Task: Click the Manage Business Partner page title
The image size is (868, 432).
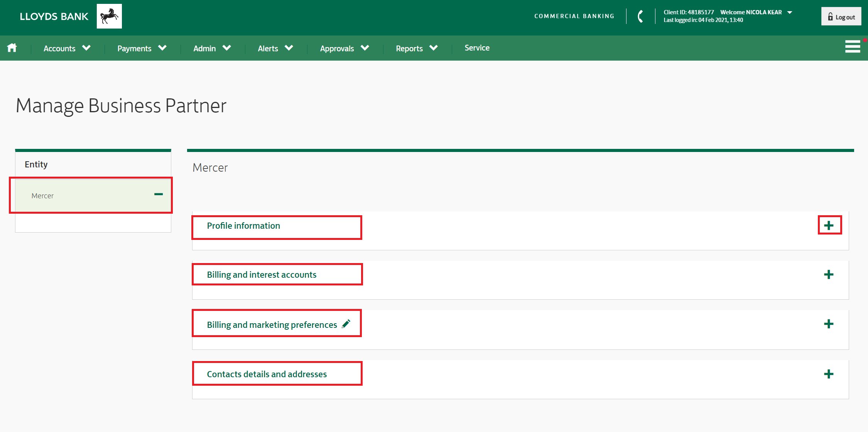Action: click(121, 106)
